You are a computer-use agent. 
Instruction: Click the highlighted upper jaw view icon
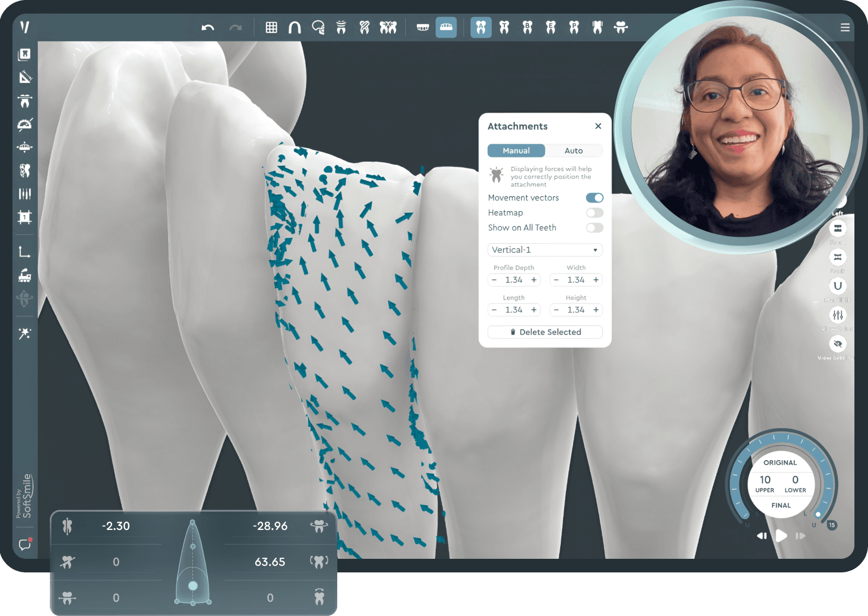point(446,28)
